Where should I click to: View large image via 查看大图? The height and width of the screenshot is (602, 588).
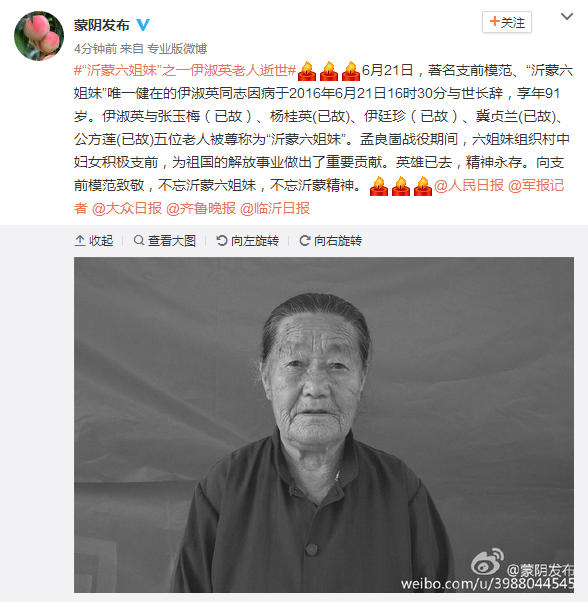pyautogui.click(x=165, y=241)
